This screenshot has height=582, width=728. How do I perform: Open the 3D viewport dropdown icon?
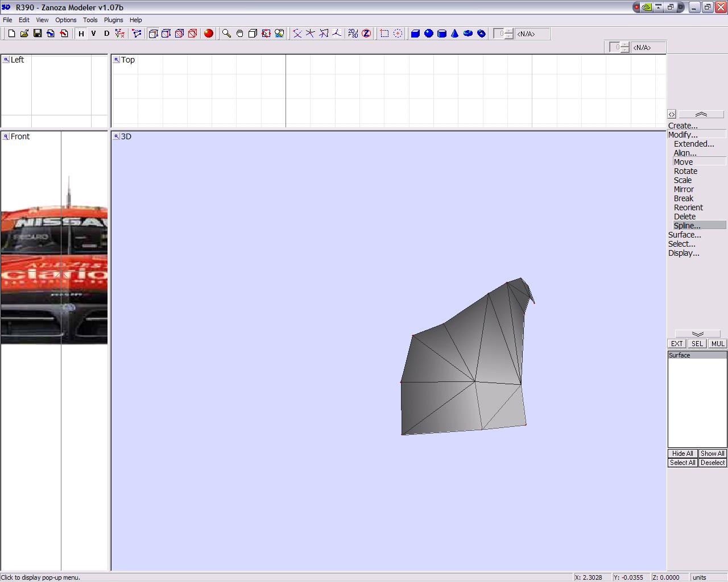116,136
